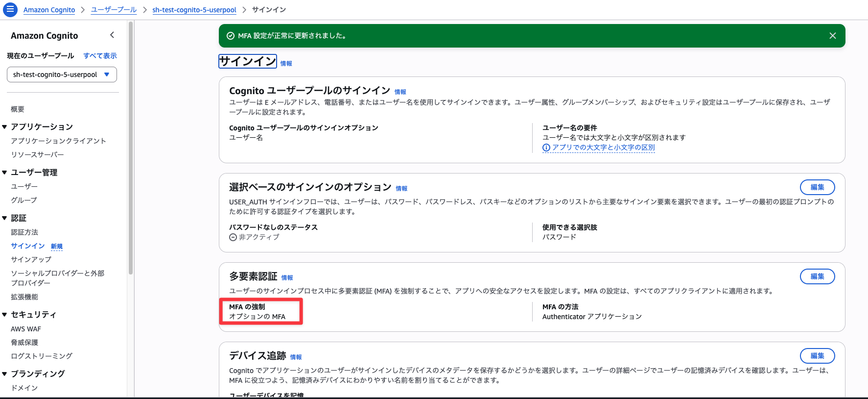Click Authenticator アプリケーション value text

(x=592, y=317)
